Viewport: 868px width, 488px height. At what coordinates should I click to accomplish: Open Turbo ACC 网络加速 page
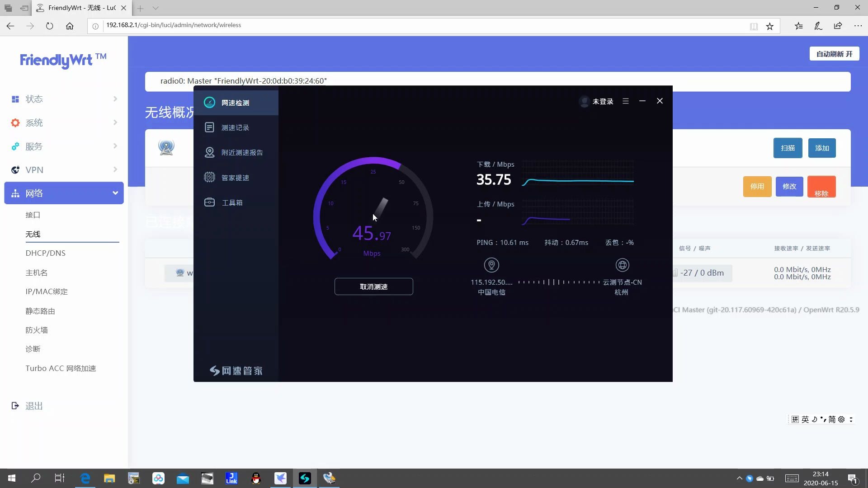pyautogui.click(x=61, y=368)
